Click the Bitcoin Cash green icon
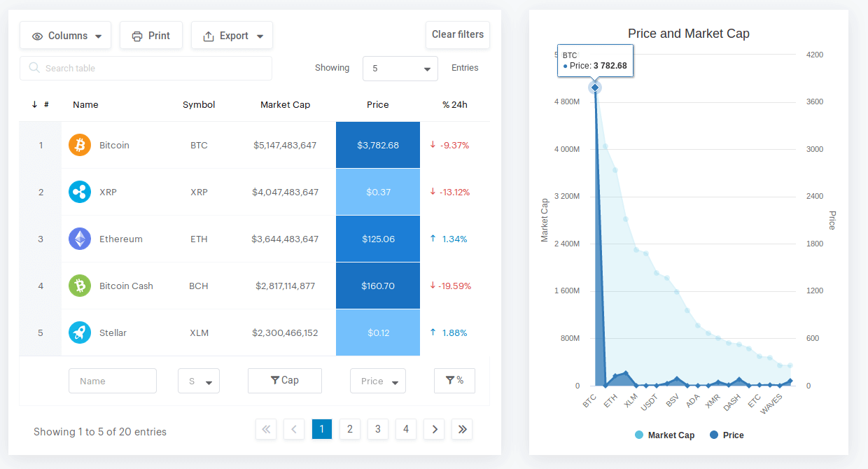Screen dimensions: 868x469 tap(80, 286)
